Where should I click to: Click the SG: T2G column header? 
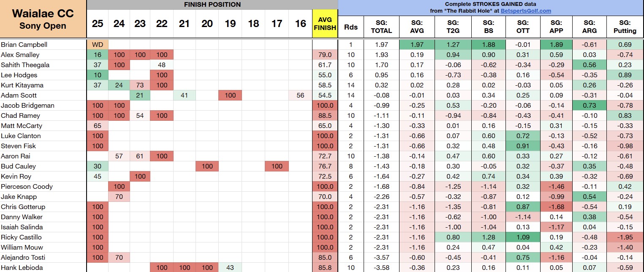[x=452, y=27]
